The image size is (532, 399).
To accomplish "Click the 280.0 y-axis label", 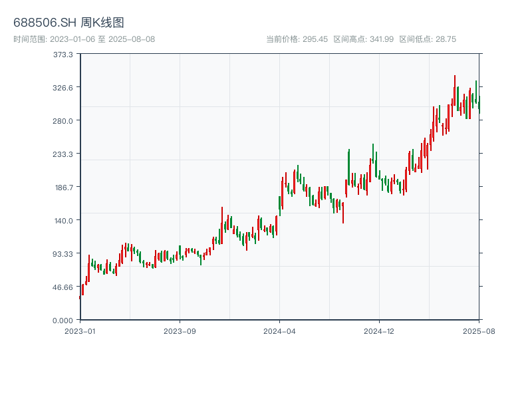I will coord(63,121).
